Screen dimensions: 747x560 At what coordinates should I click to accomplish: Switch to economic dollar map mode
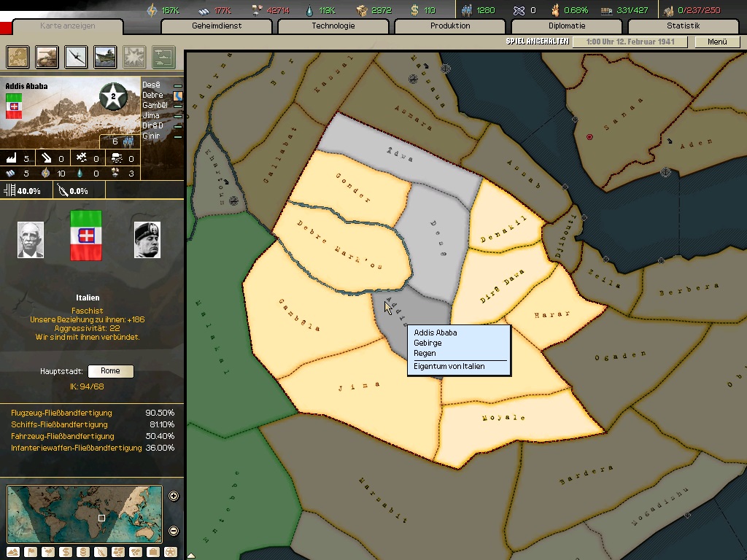(66, 552)
